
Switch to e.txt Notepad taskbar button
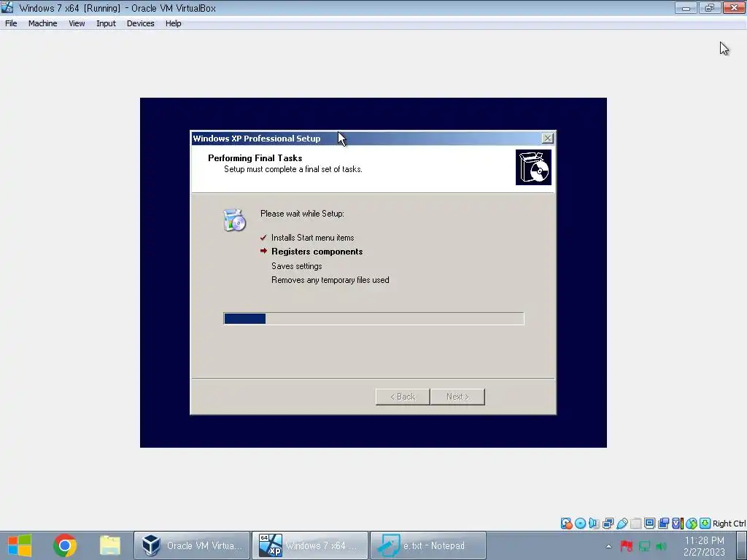tap(428, 545)
